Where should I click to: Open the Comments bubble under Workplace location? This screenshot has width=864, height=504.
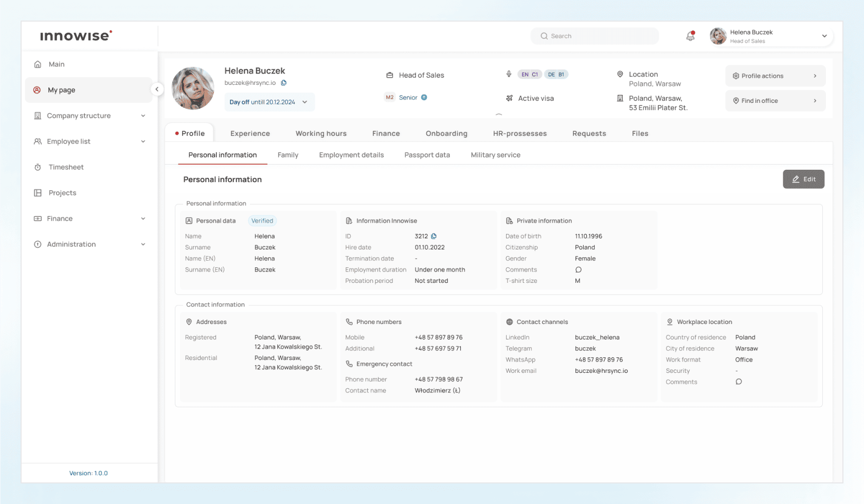coord(739,382)
